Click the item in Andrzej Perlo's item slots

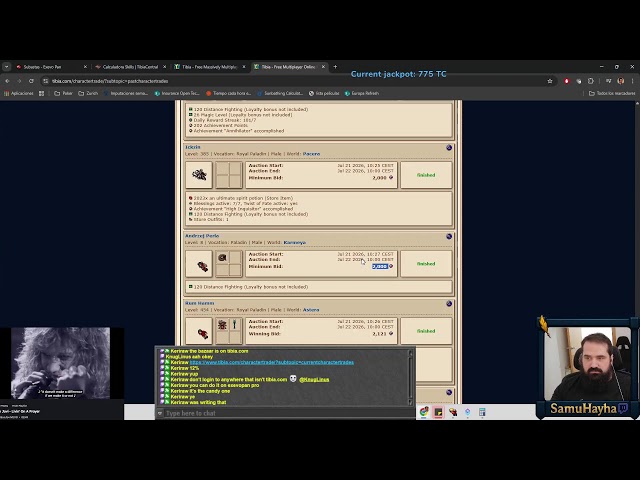222,258
